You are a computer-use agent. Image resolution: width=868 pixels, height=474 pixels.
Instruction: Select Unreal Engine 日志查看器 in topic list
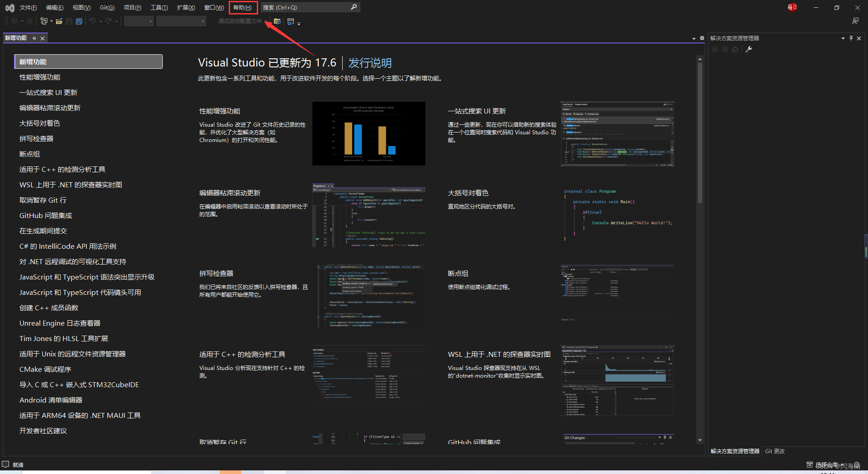(60, 323)
